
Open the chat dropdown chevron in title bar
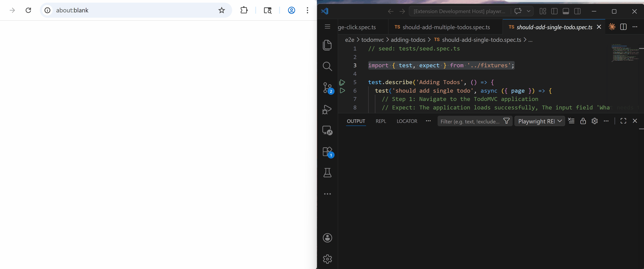(x=528, y=11)
